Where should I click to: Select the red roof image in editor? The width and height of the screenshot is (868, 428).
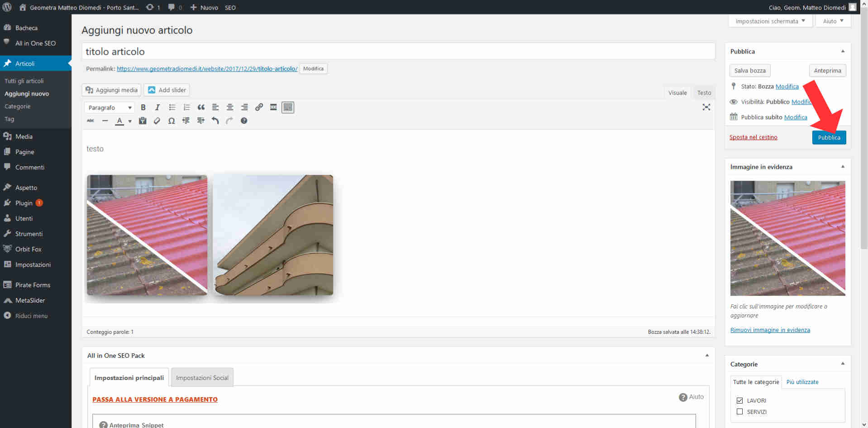[147, 235]
